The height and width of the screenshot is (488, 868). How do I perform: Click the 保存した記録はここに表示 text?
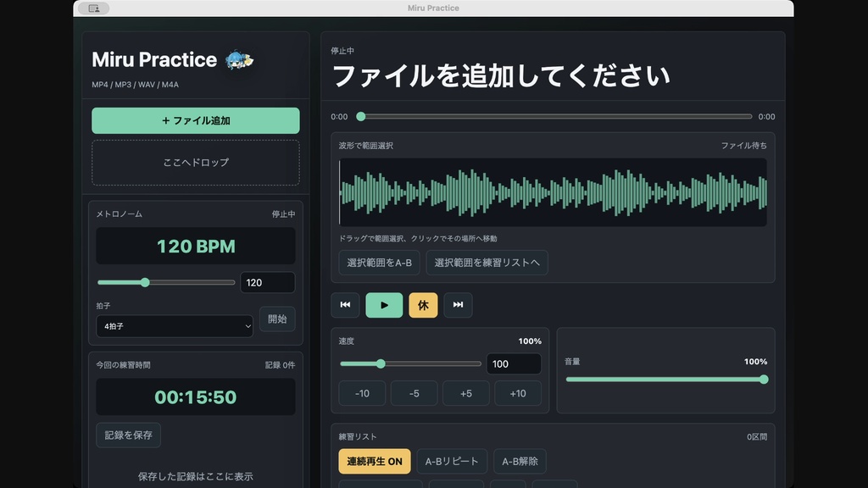196,476
